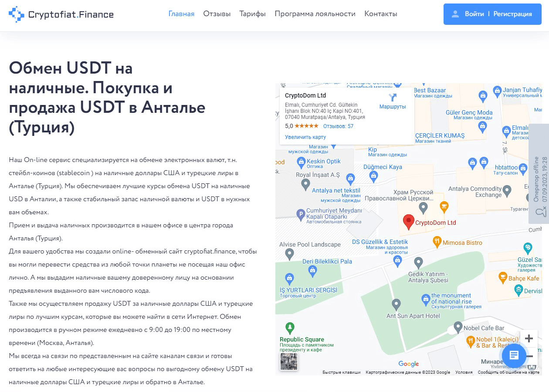
Task: Click Сообщить об ошибке на карте link
Action: coord(508,372)
